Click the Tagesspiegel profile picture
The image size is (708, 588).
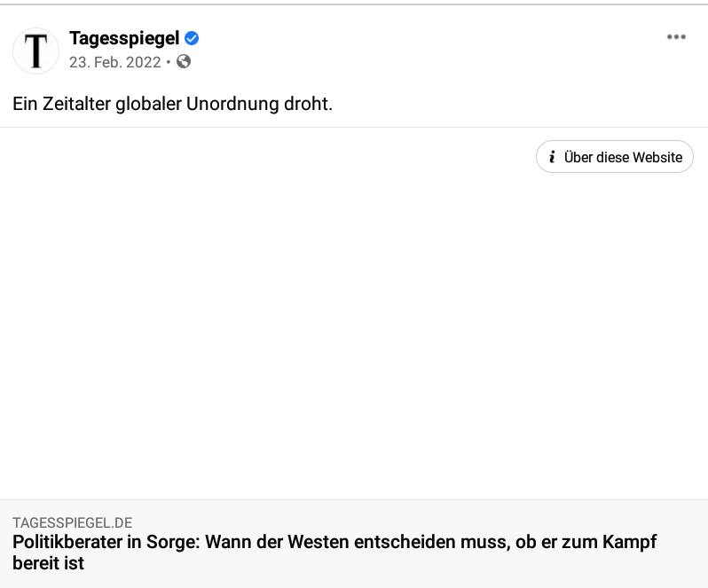(x=35, y=51)
